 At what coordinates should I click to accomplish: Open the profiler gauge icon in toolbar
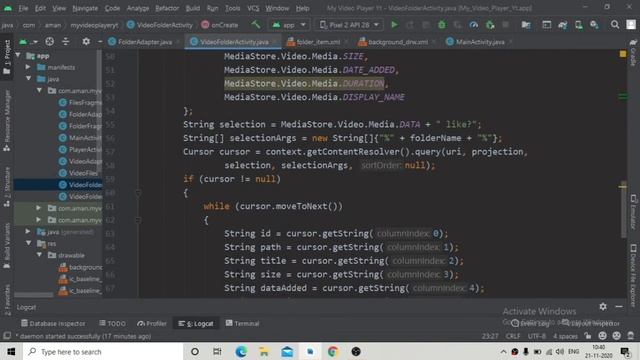click(473, 25)
